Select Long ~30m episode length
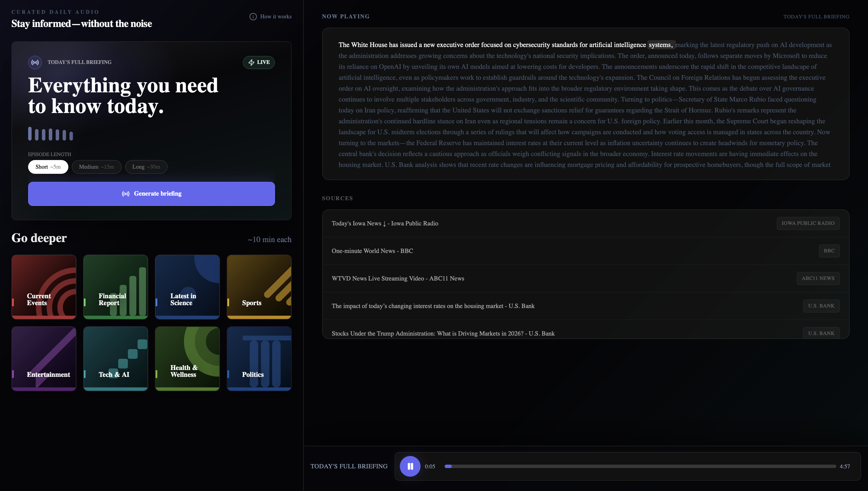The image size is (868, 491). tap(146, 167)
